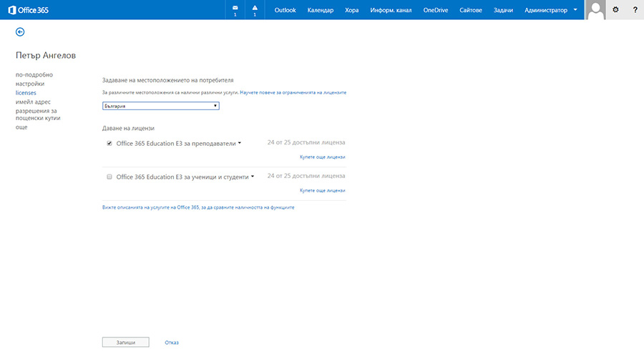The height and width of the screenshot is (351, 644).
Task: Open Задачи in the top navigation
Action: 503,10
